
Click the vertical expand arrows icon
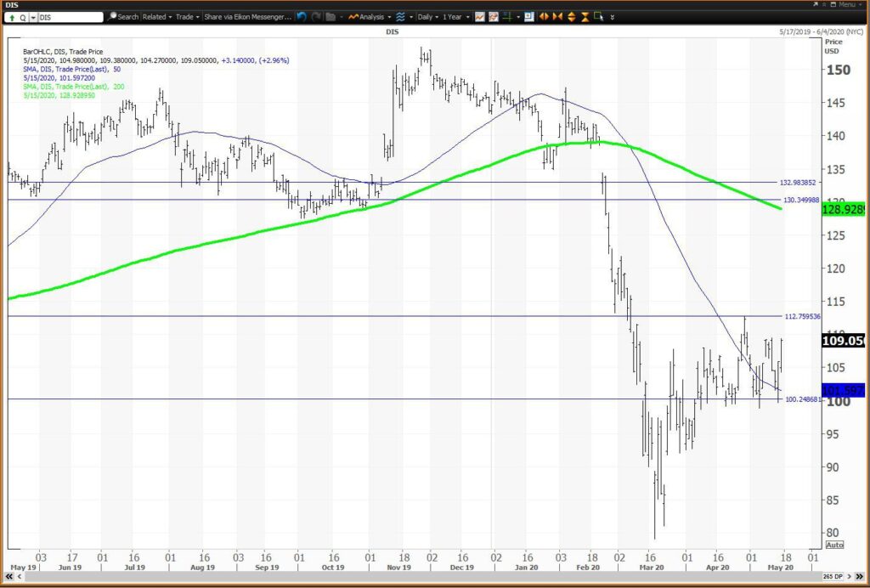571,17
